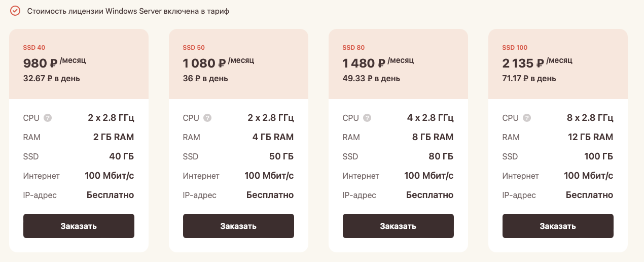Order the SSD 40 plan with Заказать
The height and width of the screenshot is (262, 644).
[79, 226]
